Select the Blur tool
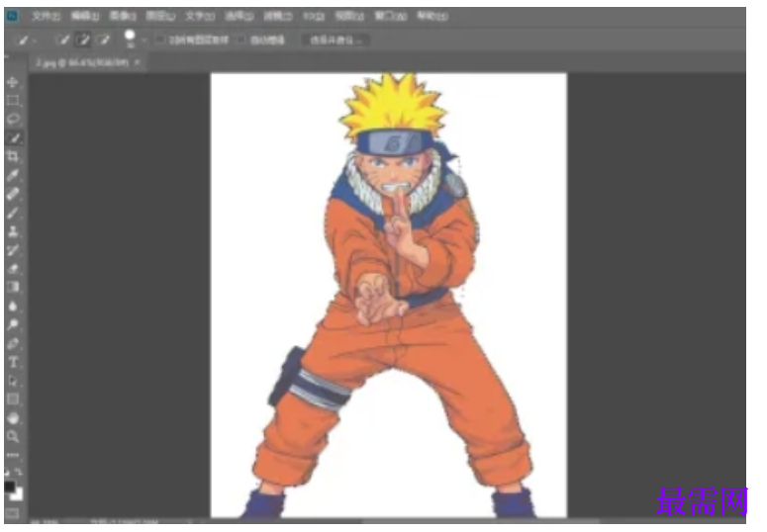Screen dimensions: 767x532 click(x=13, y=307)
